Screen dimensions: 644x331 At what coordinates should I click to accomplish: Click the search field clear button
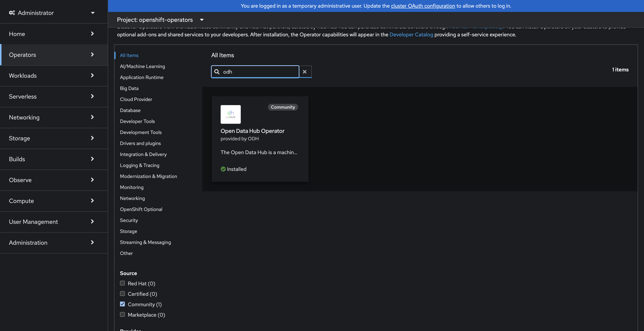(305, 71)
